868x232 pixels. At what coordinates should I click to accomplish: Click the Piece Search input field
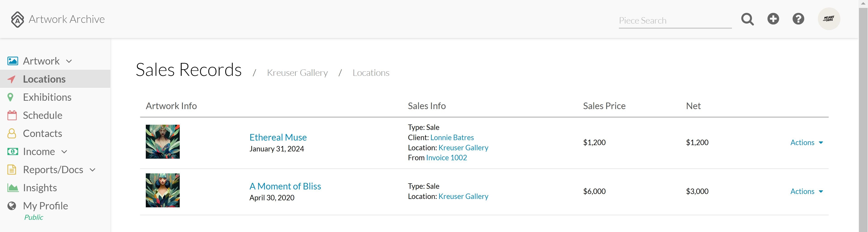click(675, 21)
